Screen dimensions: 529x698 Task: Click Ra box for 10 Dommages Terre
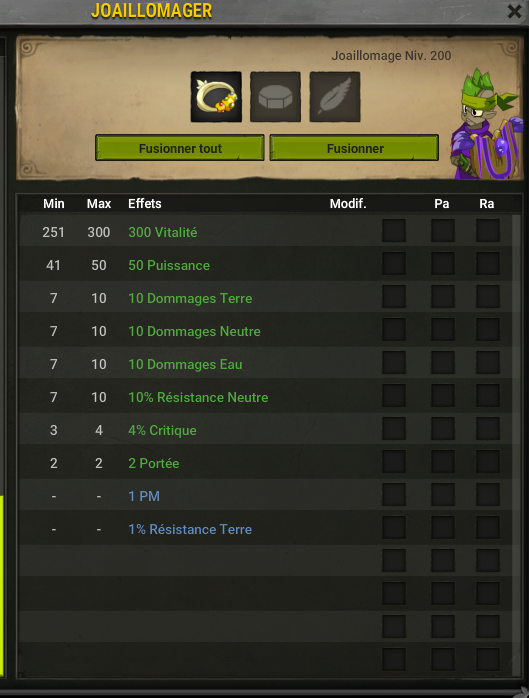coord(488,296)
